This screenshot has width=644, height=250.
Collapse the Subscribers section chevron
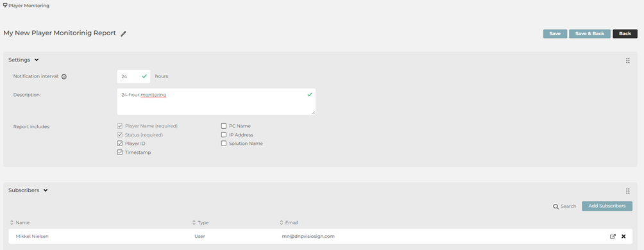tap(46, 190)
